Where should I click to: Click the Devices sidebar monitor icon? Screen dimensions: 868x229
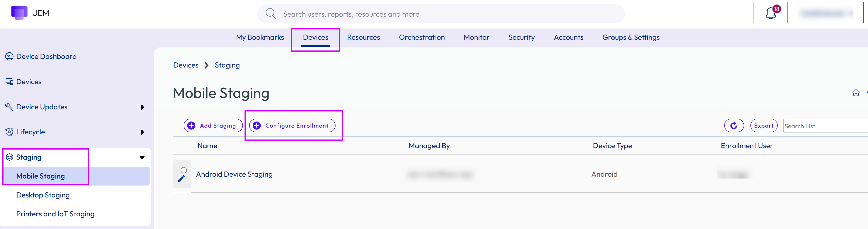tap(9, 82)
